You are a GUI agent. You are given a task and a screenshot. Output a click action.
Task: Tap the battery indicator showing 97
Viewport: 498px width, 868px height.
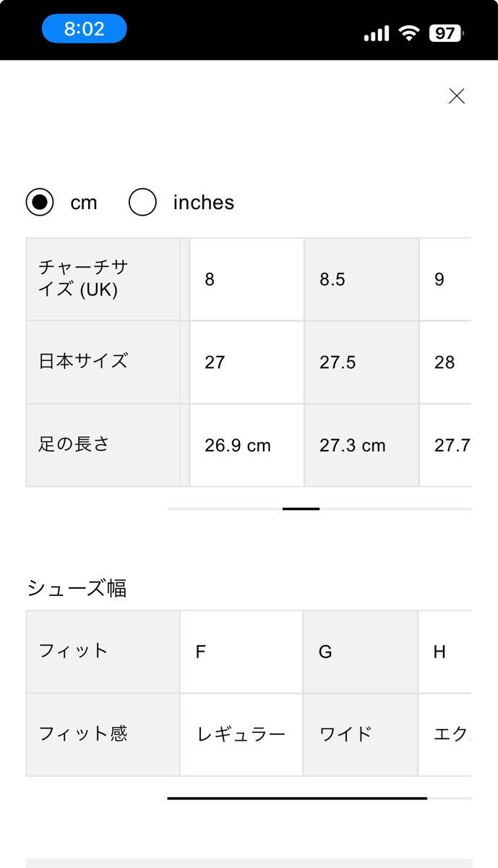pos(446,33)
